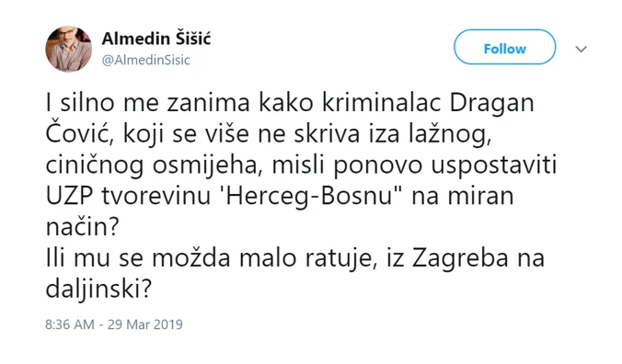Click the 29 Mar 2019 date
The width and height of the screenshot is (622, 364).
pyautogui.click(x=145, y=324)
